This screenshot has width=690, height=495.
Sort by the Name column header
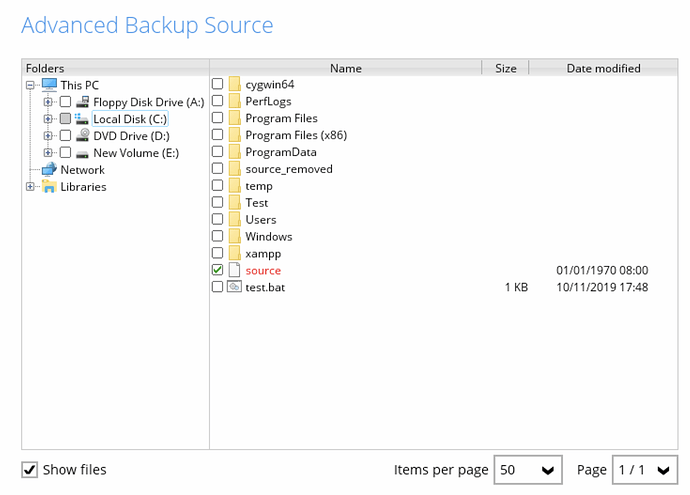pos(345,68)
